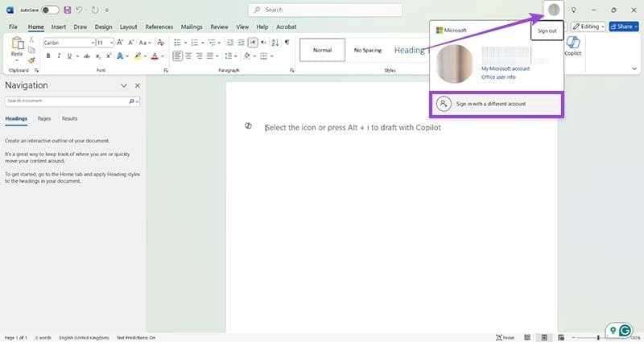Align text right
644x342 pixels.
click(x=199, y=56)
